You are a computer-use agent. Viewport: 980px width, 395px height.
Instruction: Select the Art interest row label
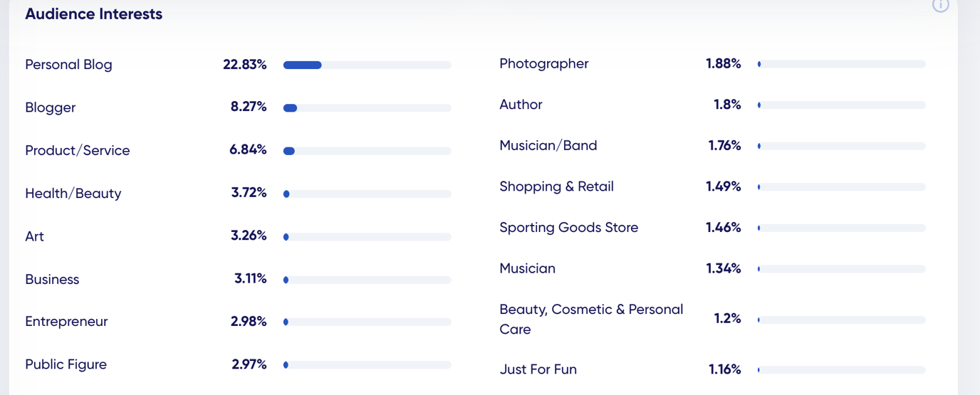[x=34, y=236]
